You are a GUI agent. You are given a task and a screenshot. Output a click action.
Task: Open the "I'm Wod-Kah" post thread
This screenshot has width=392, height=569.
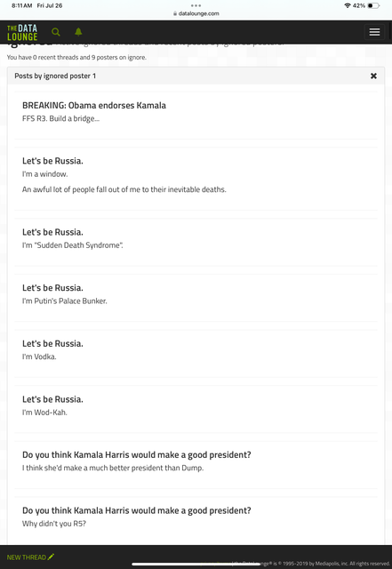tap(52, 399)
